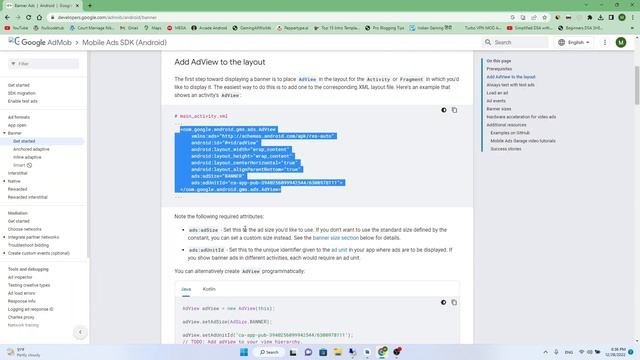
Task: Open the Gmail bookmark
Action: (x=129, y=28)
